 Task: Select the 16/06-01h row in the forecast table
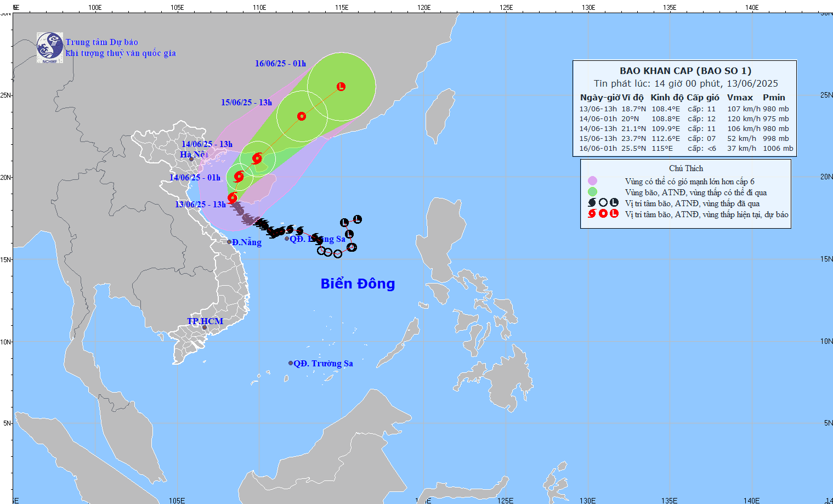685,149
